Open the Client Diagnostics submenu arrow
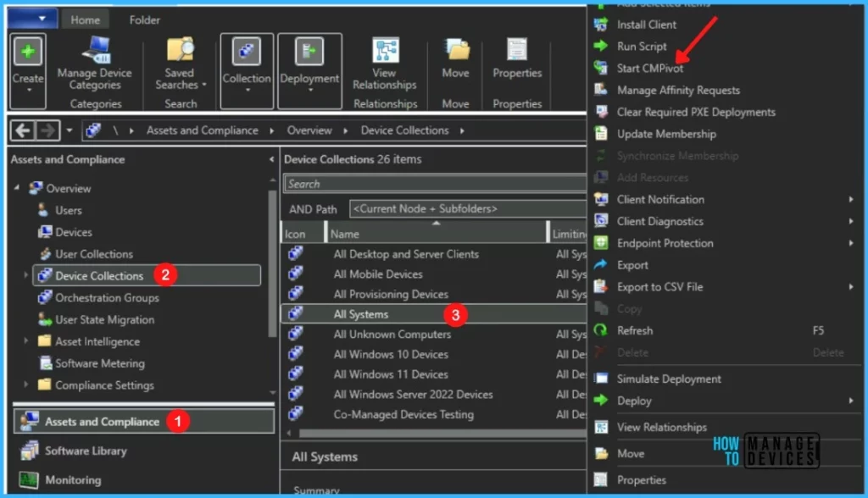This screenshot has width=868, height=498. (851, 221)
